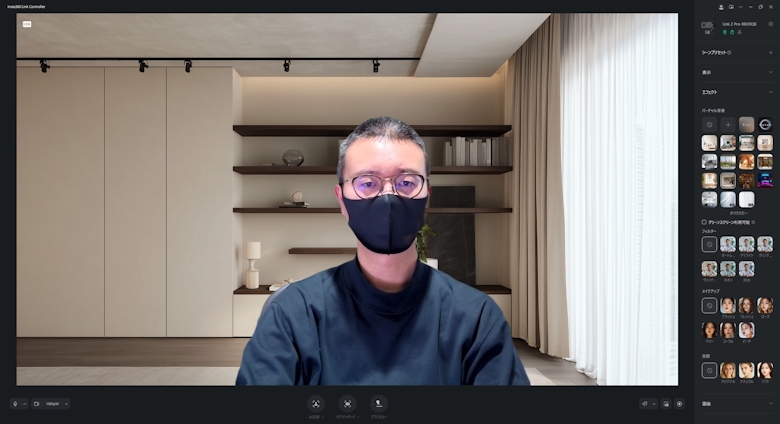Expand the 表示 section
Screen dimensions: 780x424
pyautogui.click(x=770, y=72)
